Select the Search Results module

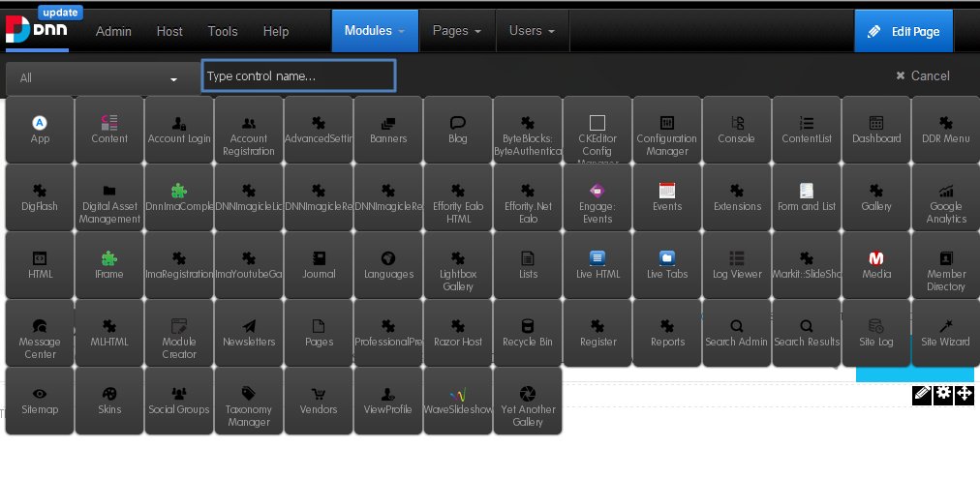pos(807,333)
